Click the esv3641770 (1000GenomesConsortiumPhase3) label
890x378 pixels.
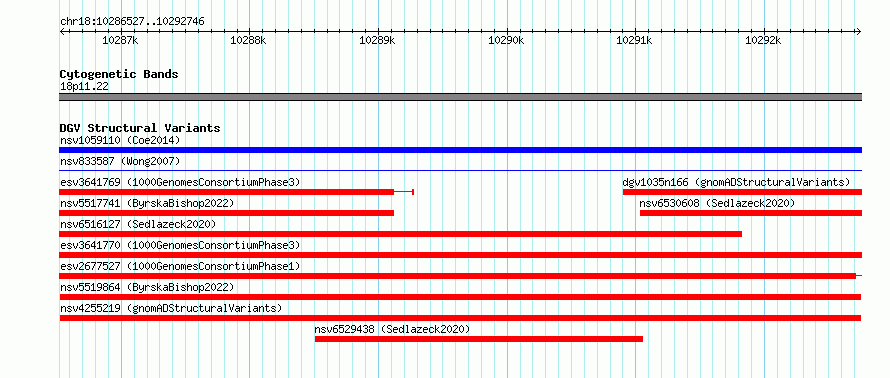(x=180, y=245)
